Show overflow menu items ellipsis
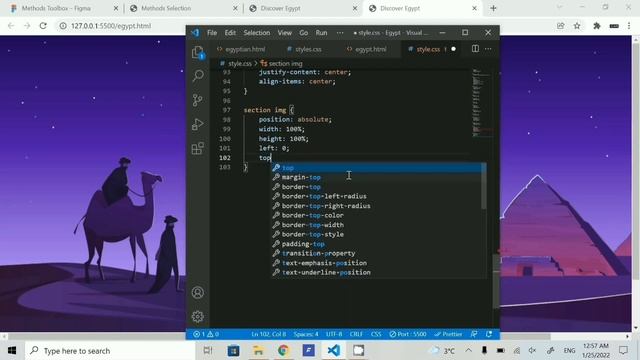Screen dimensions: 640x360 coord(340,33)
